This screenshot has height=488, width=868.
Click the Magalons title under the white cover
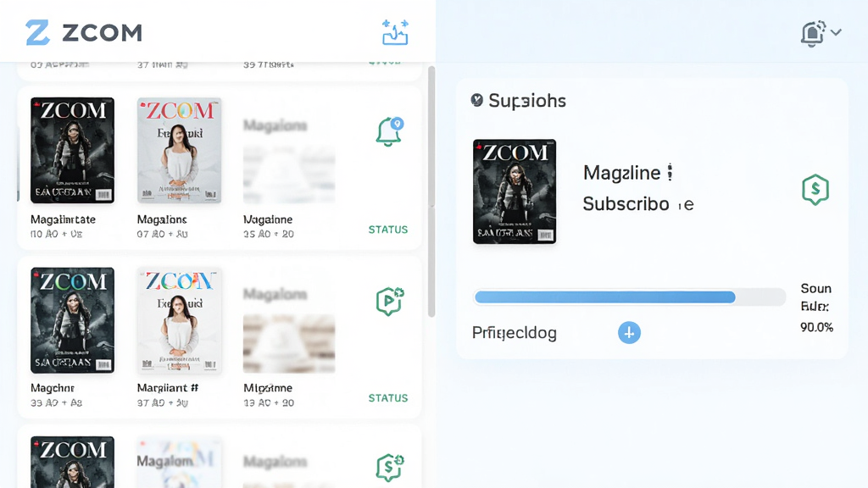(x=162, y=219)
